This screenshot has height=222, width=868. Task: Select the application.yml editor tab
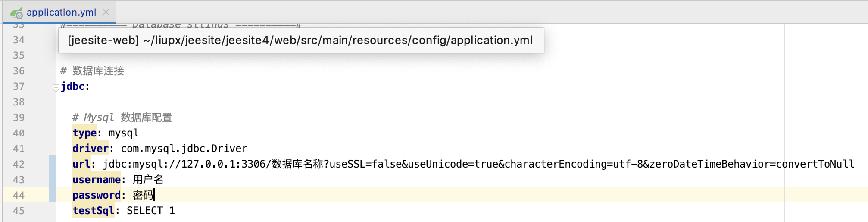point(61,12)
